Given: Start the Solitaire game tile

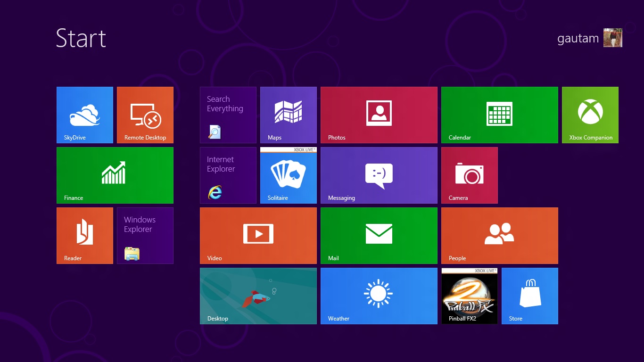Looking at the screenshot, I should 289,175.
